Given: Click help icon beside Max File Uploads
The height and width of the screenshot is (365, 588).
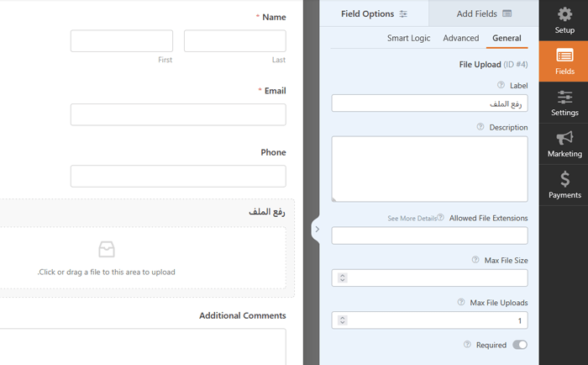Looking at the screenshot, I should (x=461, y=302).
